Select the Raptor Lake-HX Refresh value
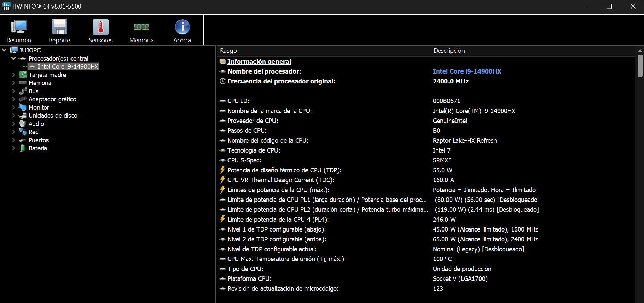Screen dimensions: 644x303 pos(465,140)
